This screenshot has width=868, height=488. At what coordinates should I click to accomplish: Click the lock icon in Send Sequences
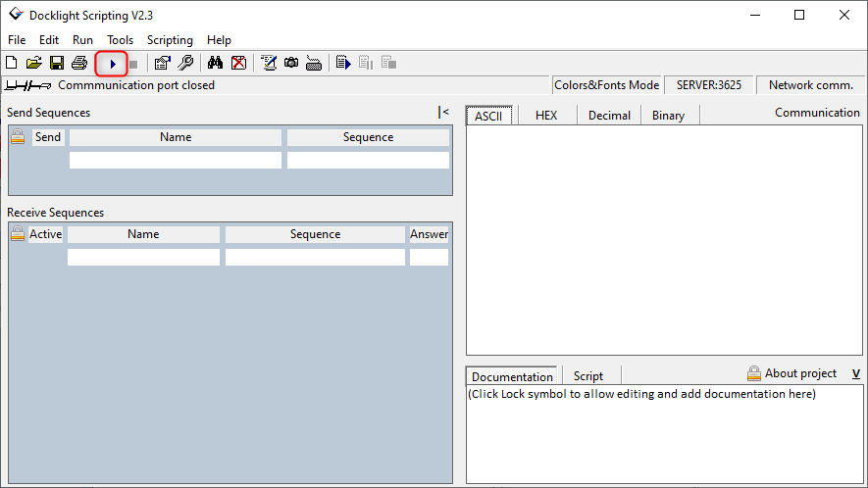pos(18,136)
